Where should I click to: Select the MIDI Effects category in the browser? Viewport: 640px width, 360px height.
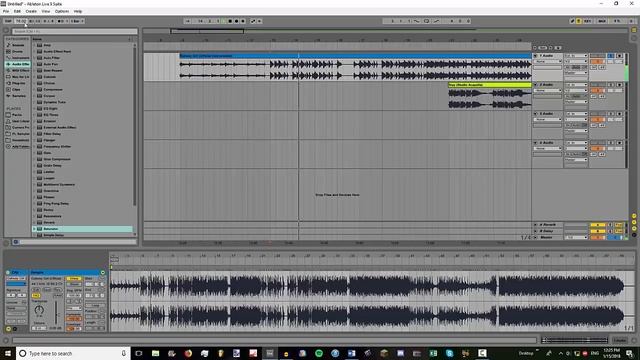click(x=18, y=70)
